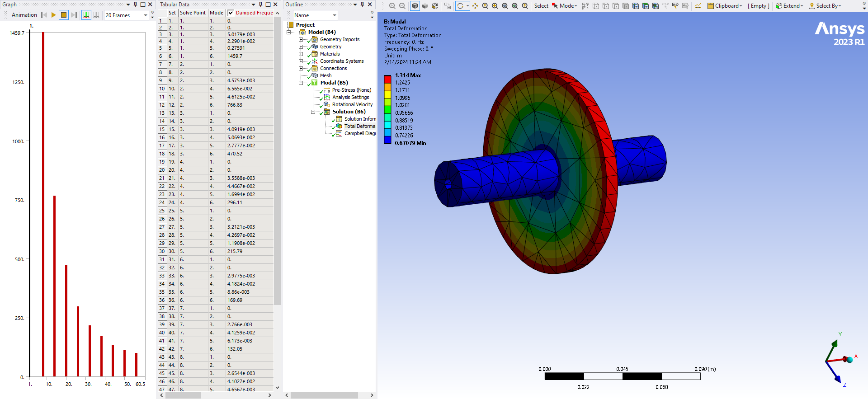
Task: Collapse the Solution (B6) node
Action: (313, 112)
